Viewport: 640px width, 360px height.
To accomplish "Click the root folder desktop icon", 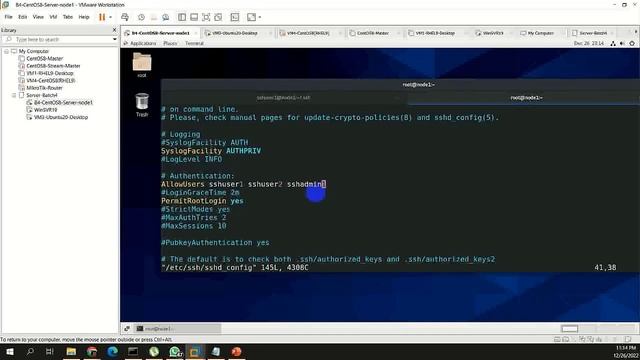I will pos(142,65).
